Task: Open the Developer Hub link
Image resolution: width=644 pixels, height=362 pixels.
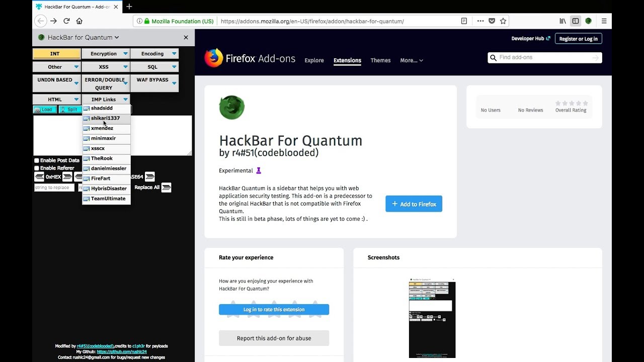Action: [x=531, y=39]
